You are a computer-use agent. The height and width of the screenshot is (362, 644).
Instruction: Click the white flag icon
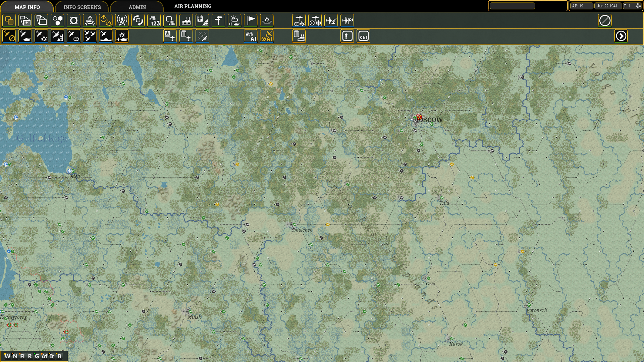pos(251,20)
